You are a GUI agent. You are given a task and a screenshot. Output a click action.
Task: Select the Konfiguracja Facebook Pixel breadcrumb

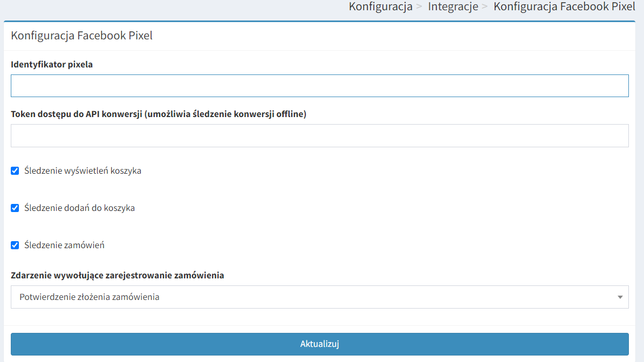click(x=564, y=6)
